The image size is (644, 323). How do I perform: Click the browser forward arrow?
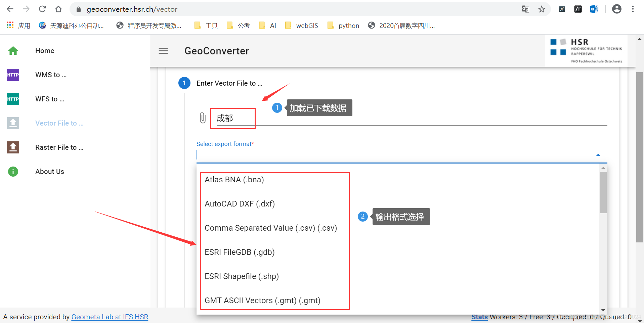(26, 9)
